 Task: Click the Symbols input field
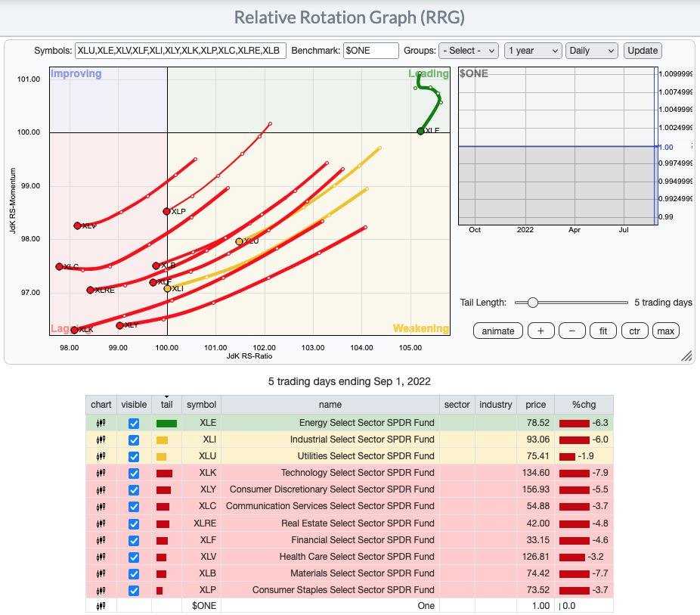click(x=181, y=51)
